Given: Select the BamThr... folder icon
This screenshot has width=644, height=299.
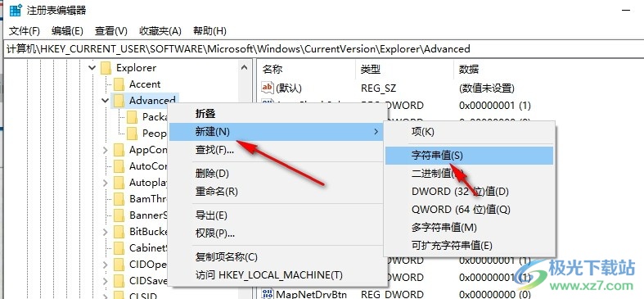Looking at the screenshot, I should pyautogui.click(x=119, y=199).
